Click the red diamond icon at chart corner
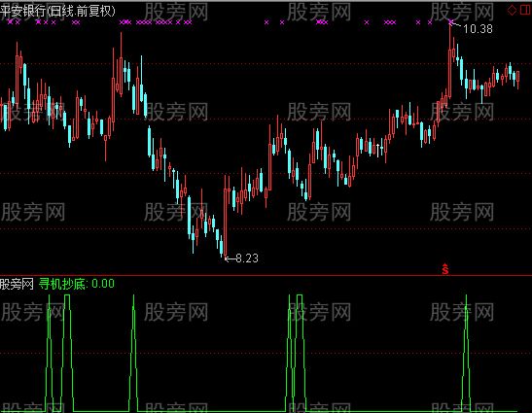This screenshot has height=413, width=532. coord(512,10)
